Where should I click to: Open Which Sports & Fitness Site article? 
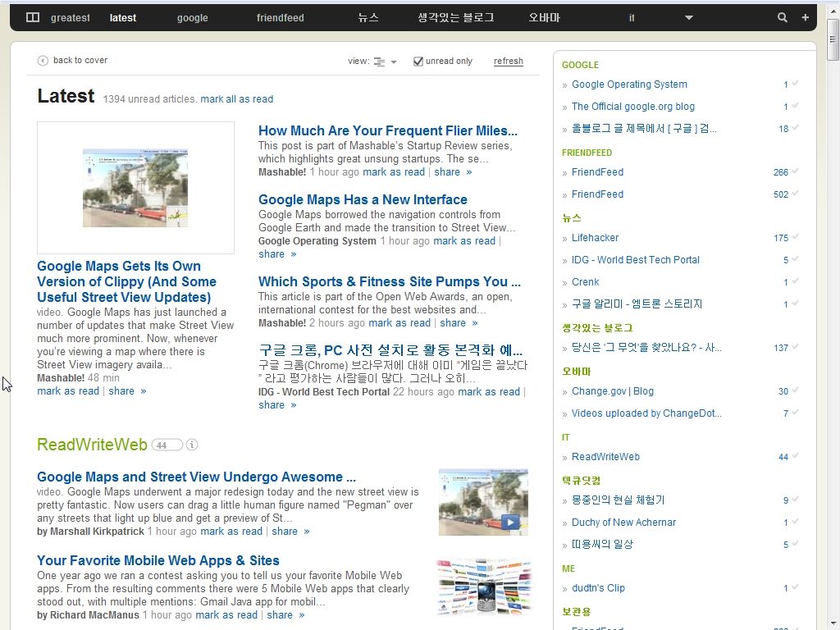coord(390,282)
